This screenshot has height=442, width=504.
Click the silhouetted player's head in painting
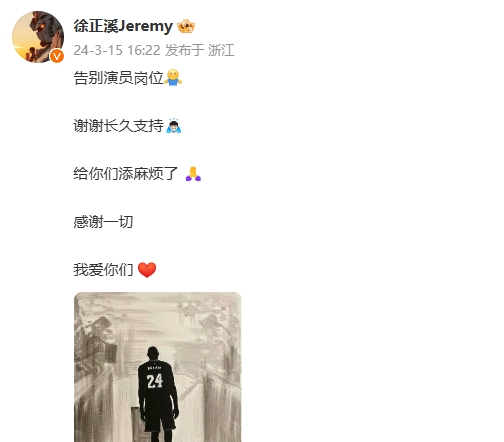click(153, 353)
